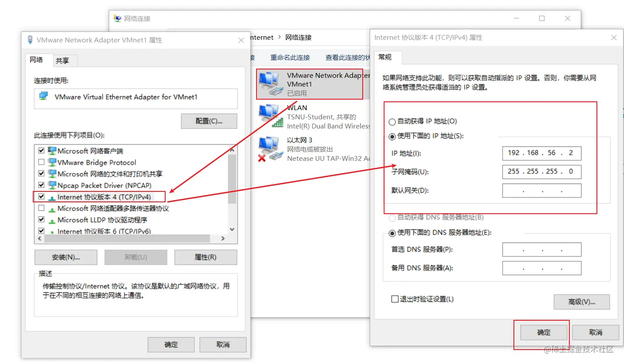The width and height of the screenshot is (624, 364).
Task: Select the VMware Network Adapter VMnet1 connection icon
Action: (x=269, y=84)
